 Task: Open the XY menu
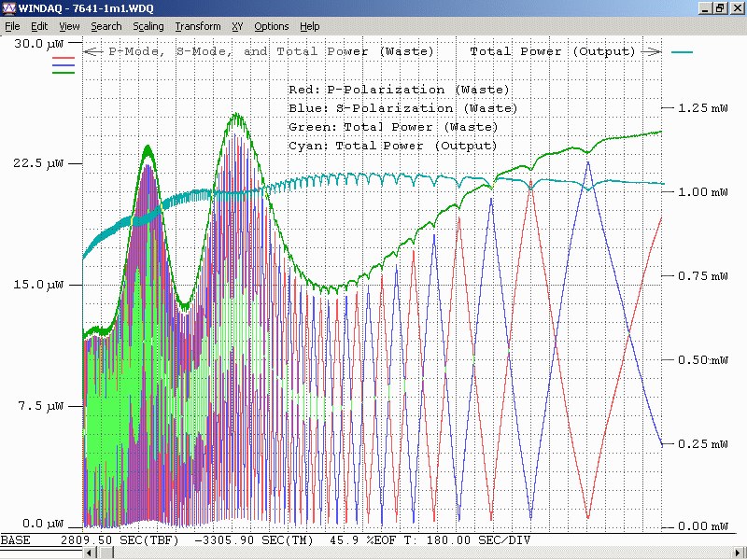tap(237, 26)
